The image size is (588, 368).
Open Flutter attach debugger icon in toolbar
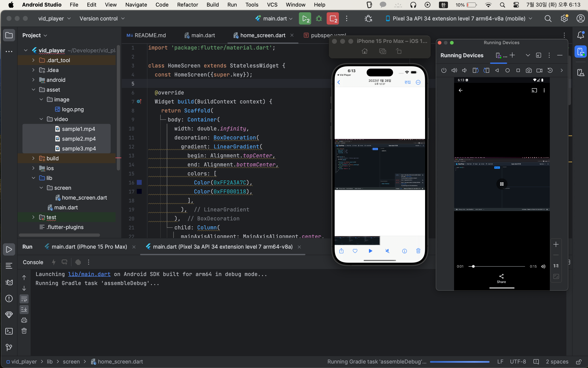point(368,18)
